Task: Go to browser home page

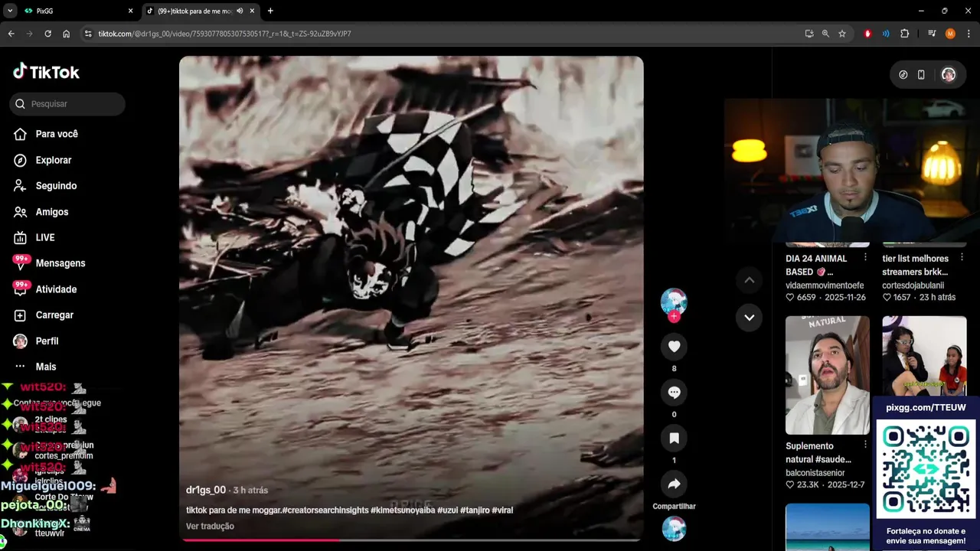Action: 67,34
